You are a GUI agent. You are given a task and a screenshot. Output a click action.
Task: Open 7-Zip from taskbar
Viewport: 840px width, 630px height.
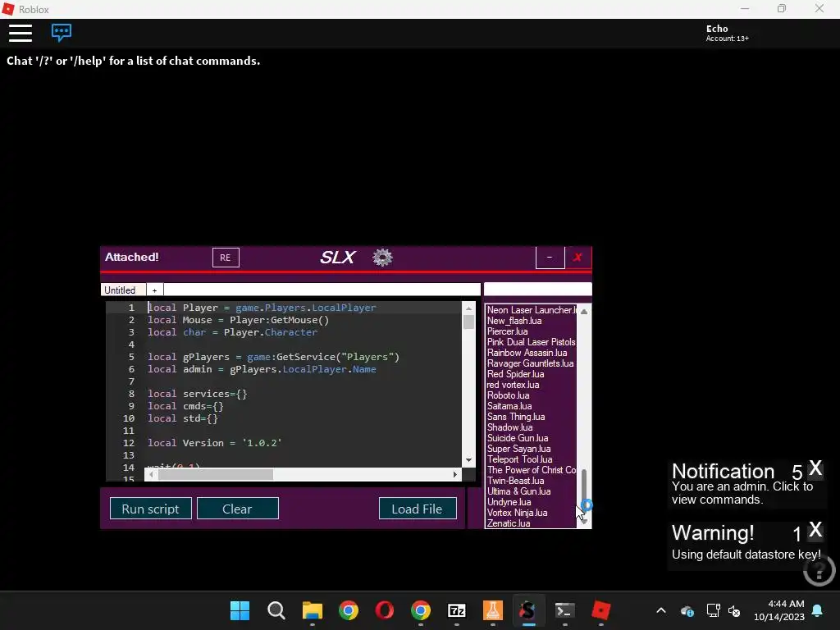(x=456, y=610)
